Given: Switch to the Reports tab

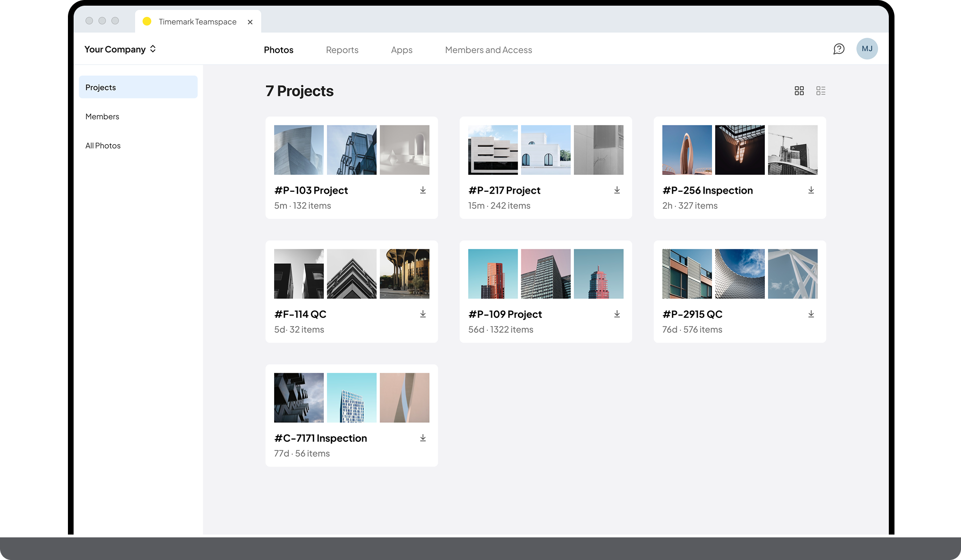Looking at the screenshot, I should click(342, 49).
